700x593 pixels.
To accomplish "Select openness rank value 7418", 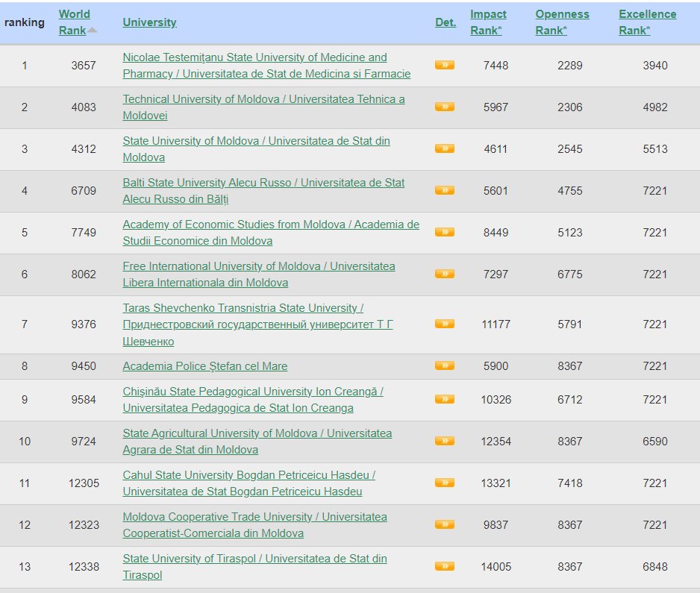I will pos(569,483).
